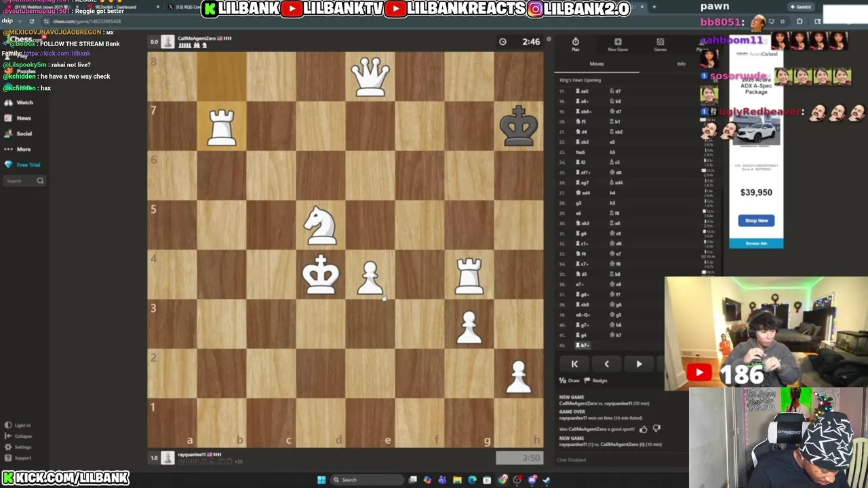The image size is (868, 488).
Task: Select the white rook on g4
Action: pyautogui.click(x=469, y=275)
